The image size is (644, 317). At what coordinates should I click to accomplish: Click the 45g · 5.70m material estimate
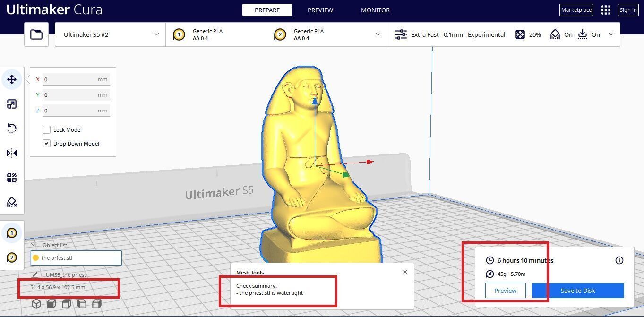(x=511, y=274)
